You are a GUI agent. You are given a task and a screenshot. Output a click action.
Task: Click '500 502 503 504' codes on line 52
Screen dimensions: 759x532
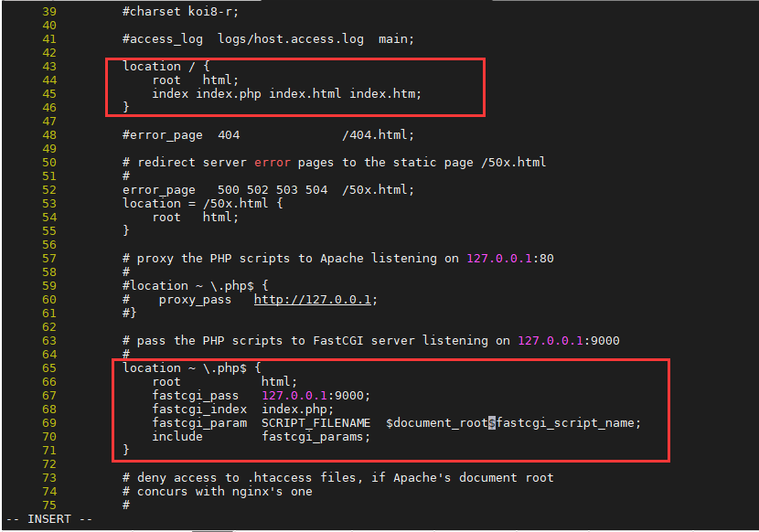272,190
